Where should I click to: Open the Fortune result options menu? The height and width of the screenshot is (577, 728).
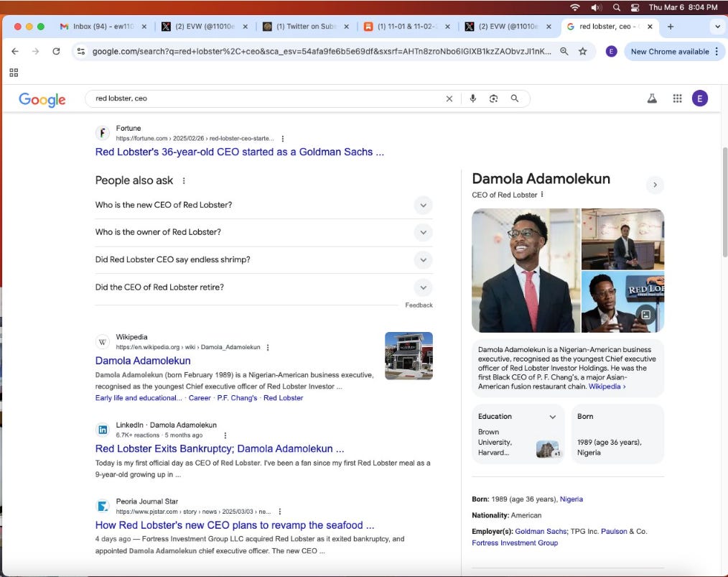[283, 139]
